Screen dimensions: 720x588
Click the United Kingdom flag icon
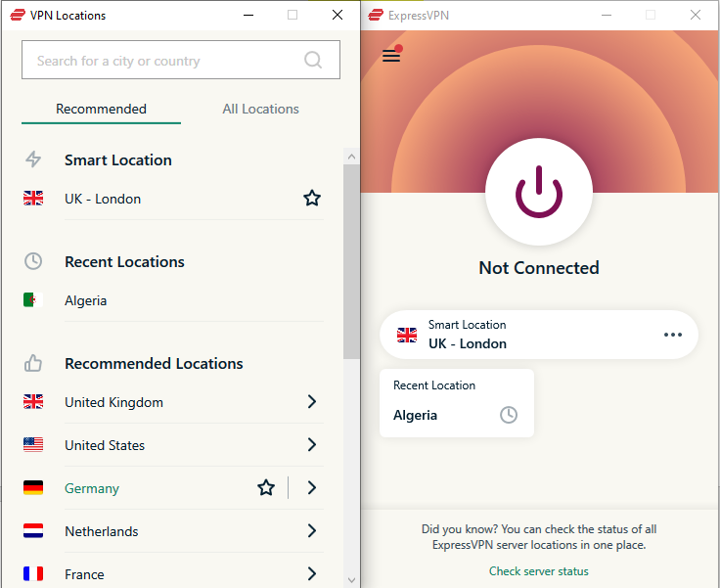coord(33,402)
